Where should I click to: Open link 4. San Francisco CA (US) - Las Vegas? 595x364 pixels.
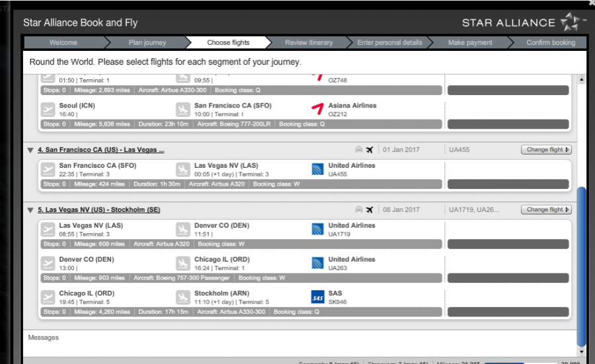101,150
